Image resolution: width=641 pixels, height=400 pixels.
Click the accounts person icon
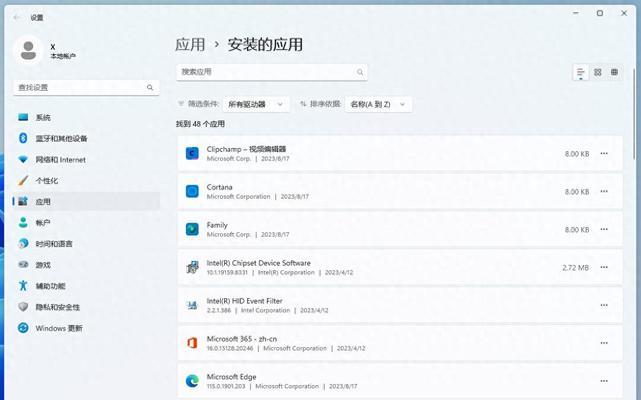[x=23, y=222]
